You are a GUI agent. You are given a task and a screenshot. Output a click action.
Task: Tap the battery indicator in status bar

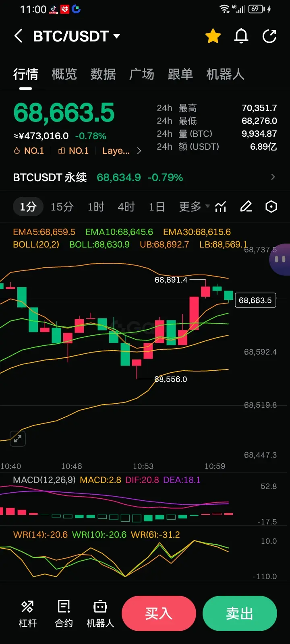point(256,9)
